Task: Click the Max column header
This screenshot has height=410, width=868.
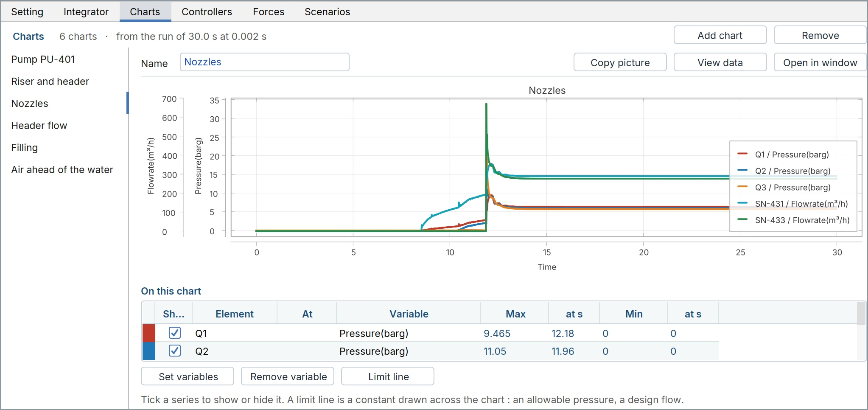Action: click(515, 314)
